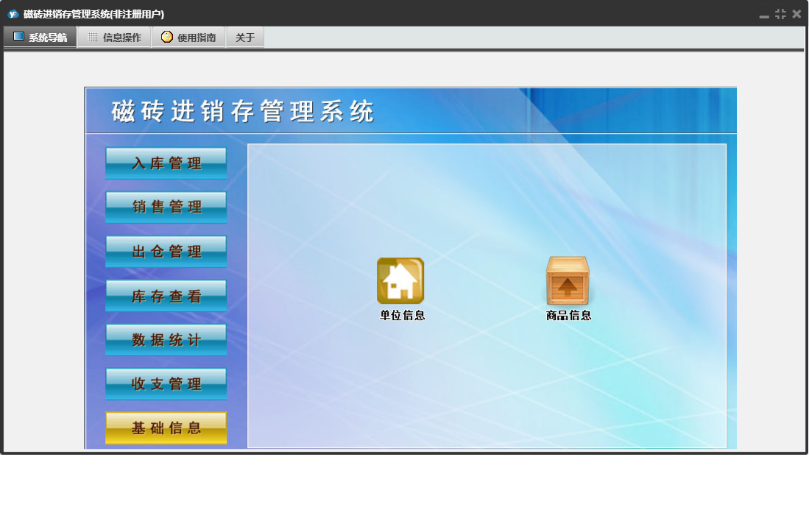
Task: Select the yellow 基础信息 button
Action: click(166, 428)
